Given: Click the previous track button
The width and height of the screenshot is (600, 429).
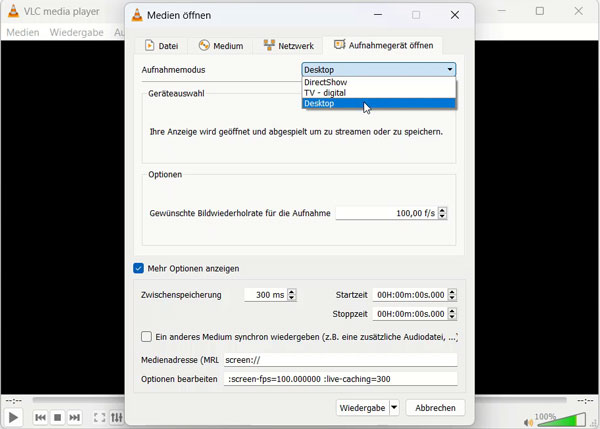Looking at the screenshot, I should [x=40, y=417].
